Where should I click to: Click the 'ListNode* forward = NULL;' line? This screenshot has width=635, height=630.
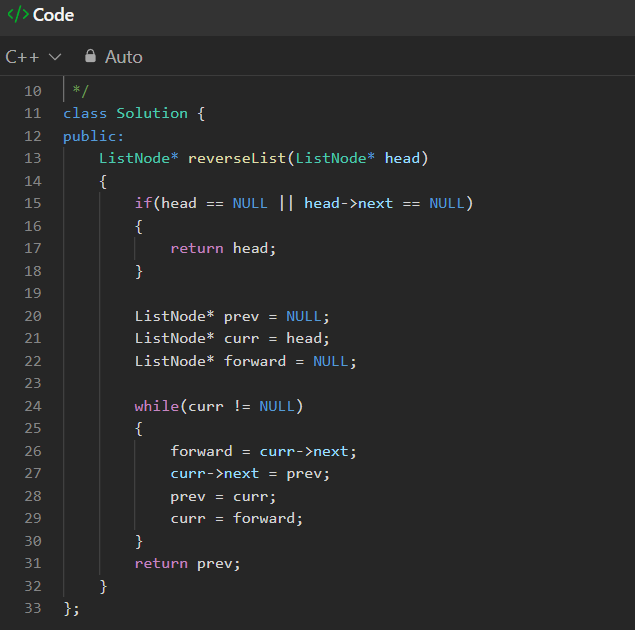[245, 361]
